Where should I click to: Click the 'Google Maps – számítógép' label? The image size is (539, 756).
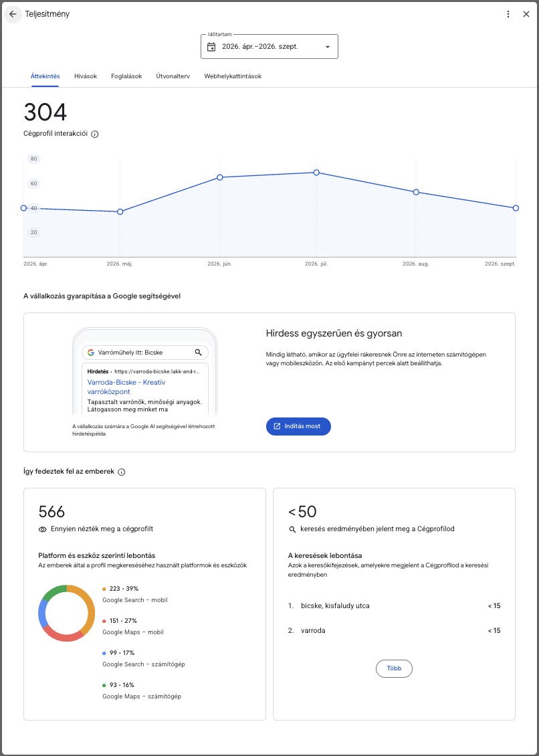pyautogui.click(x=142, y=696)
